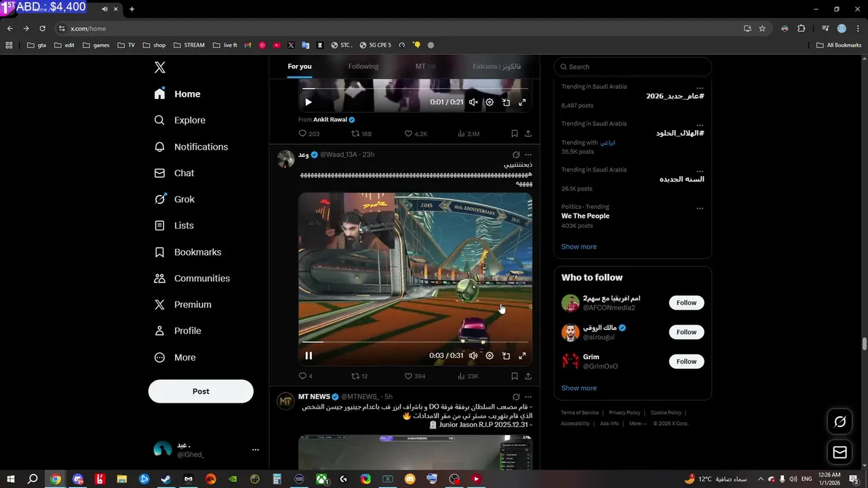The height and width of the screenshot is (488, 868).
Task: Open Grok in sidebar
Action: tap(174, 199)
